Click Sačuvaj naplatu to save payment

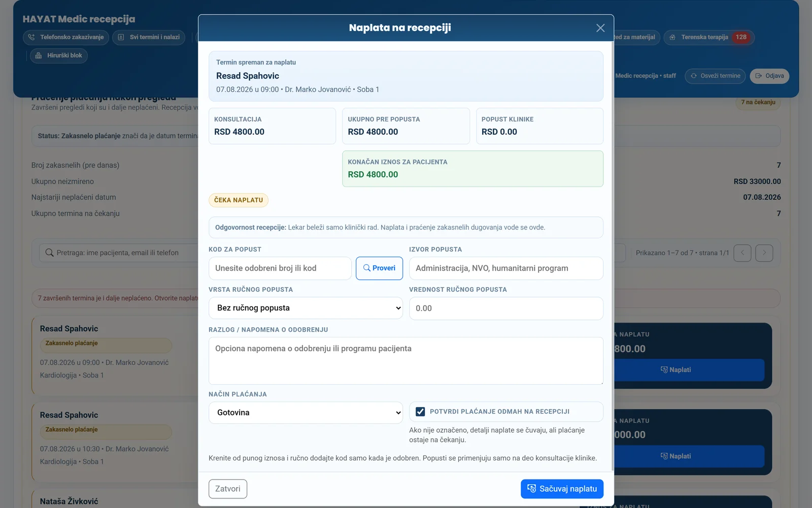[562, 489]
